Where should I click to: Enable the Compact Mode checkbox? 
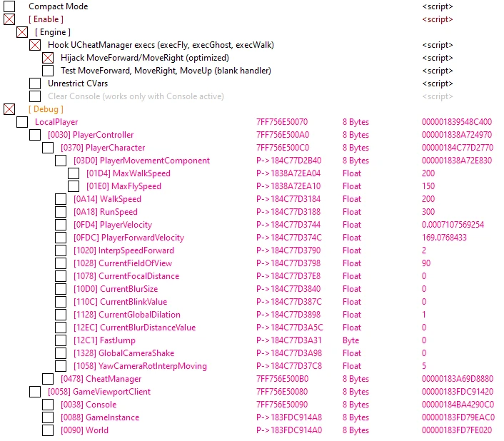[9, 6]
